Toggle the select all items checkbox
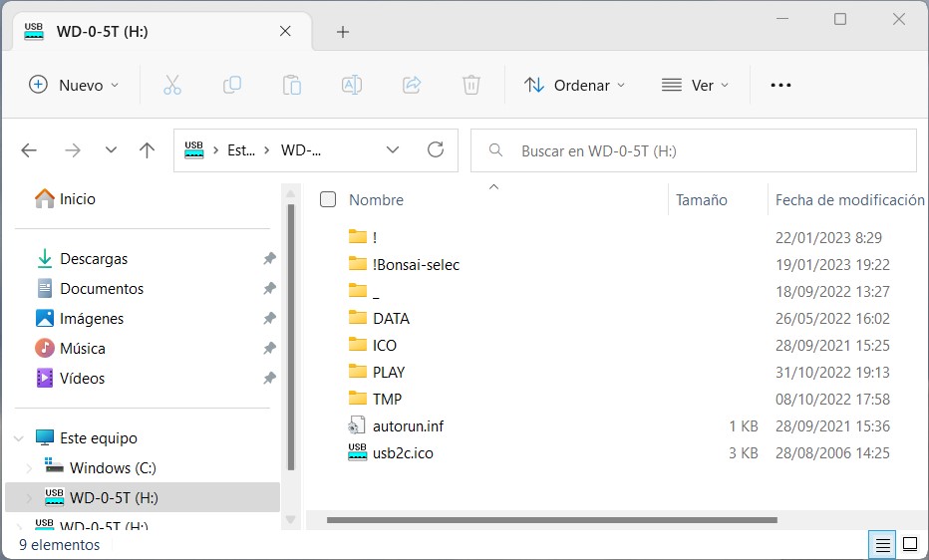This screenshot has width=929, height=560. pyautogui.click(x=328, y=200)
